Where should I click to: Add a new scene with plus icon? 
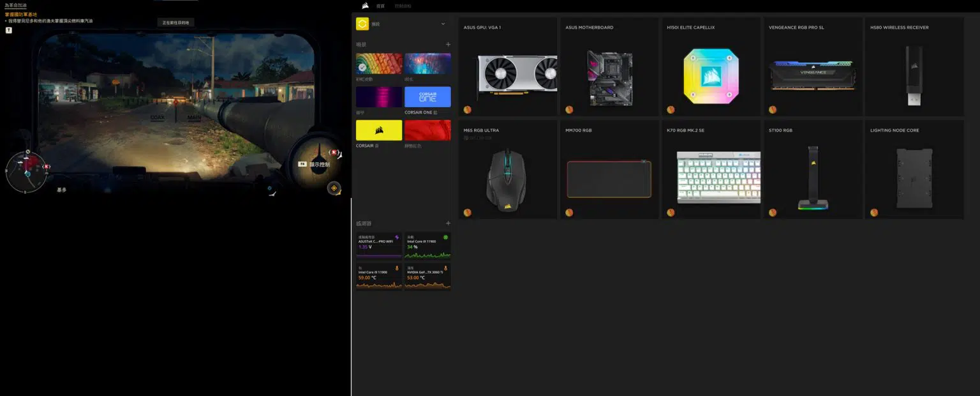pyautogui.click(x=448, y=45)
